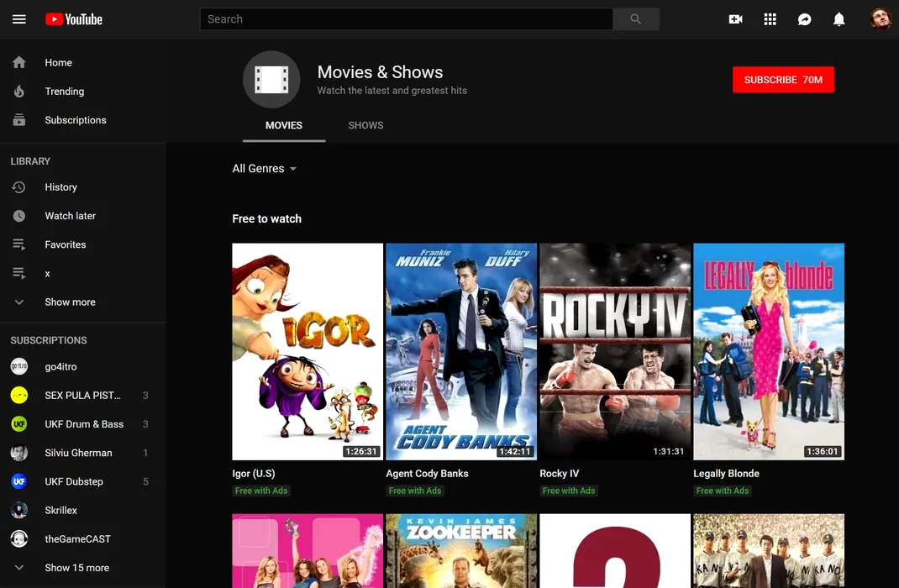Click the Trending flame icon

(19, 91)
